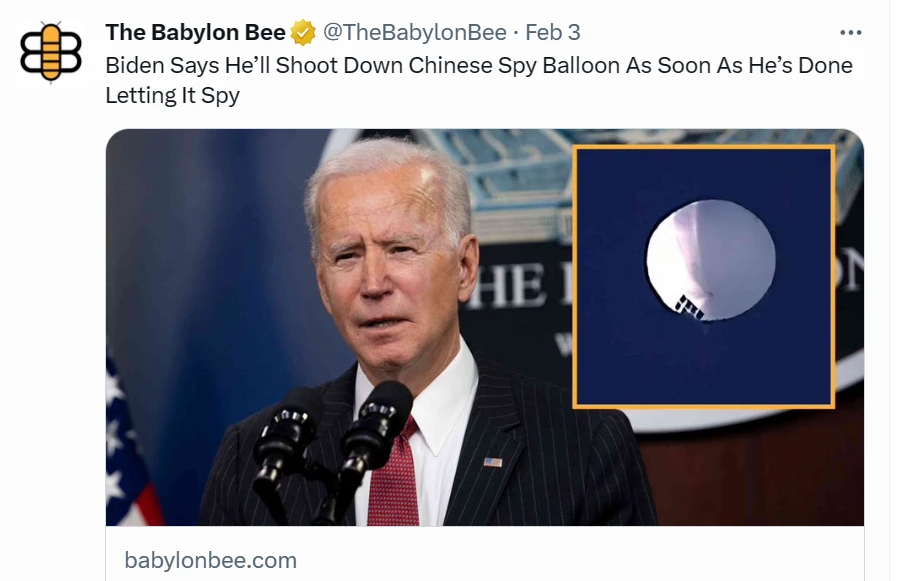This screenshot has width=907, height=581.
Task: Click the red tie in the photo
Action: 394,476
